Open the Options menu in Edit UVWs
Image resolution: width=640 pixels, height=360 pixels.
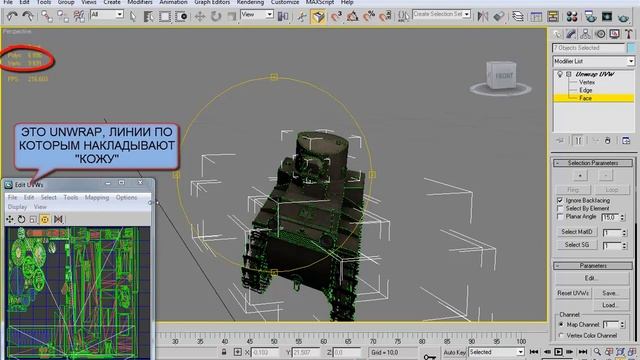point(126,198)
